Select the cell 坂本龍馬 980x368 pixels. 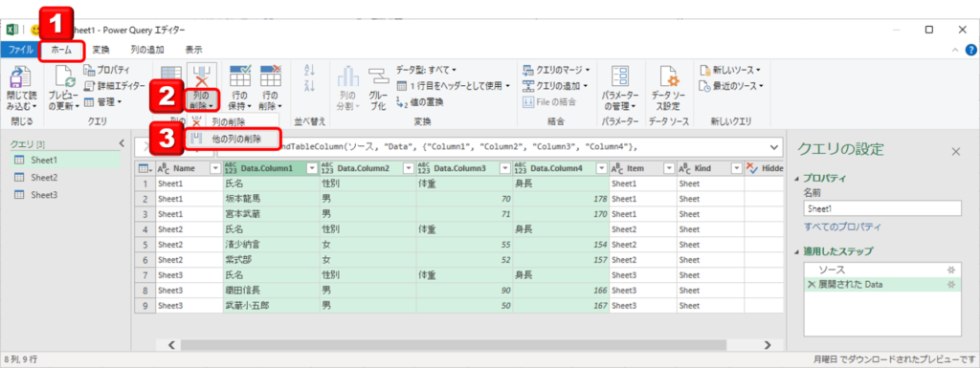[x=271, y=199]
